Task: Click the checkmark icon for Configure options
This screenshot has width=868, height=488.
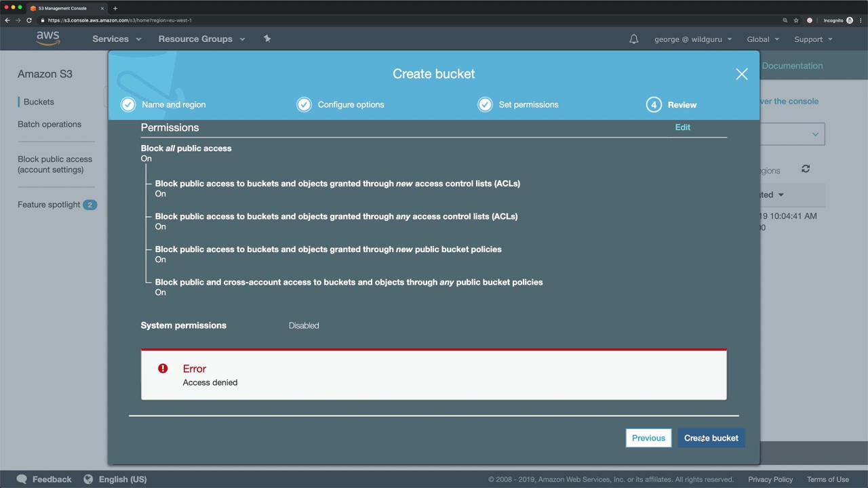Action: point(304,104)
